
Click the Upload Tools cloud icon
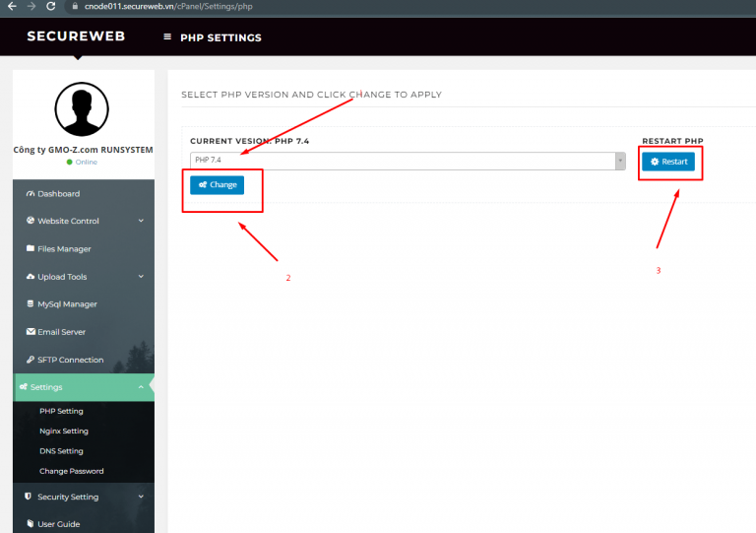pos(31,277)
